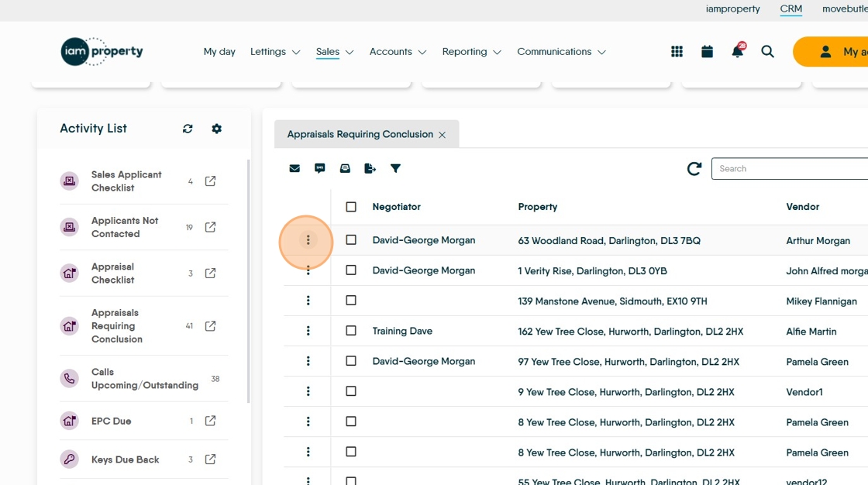Click the Search input field
Screen dimensions: 868x485
[x=790, y=168]
